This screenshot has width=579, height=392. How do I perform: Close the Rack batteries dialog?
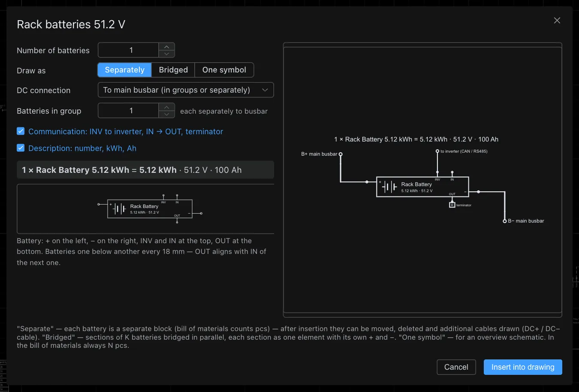(557, 21)
